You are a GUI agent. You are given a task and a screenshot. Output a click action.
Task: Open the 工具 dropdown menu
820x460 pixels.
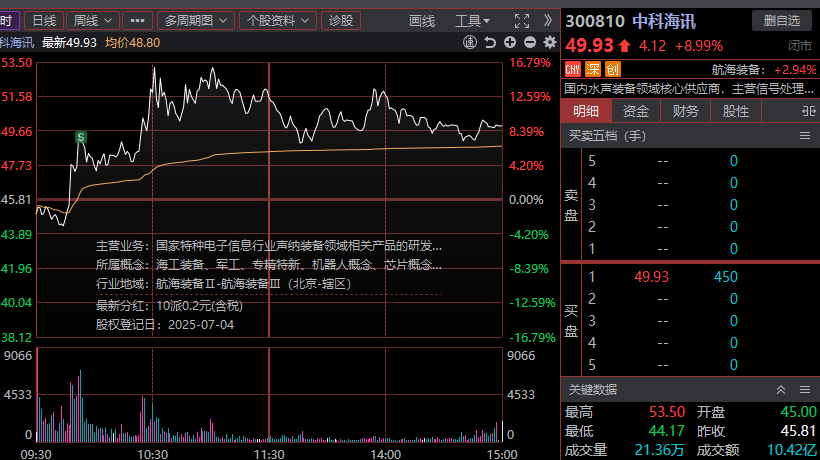point(472,21)
